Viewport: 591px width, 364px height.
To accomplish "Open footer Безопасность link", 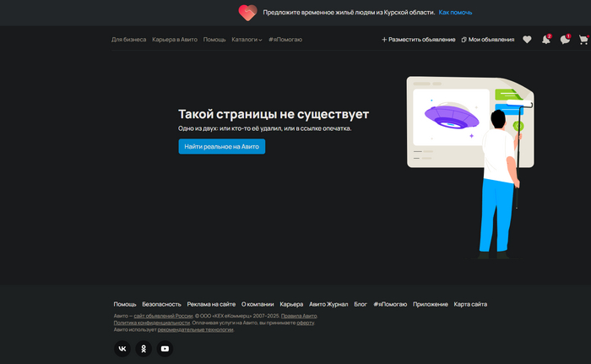I will [x=162, y=304].
